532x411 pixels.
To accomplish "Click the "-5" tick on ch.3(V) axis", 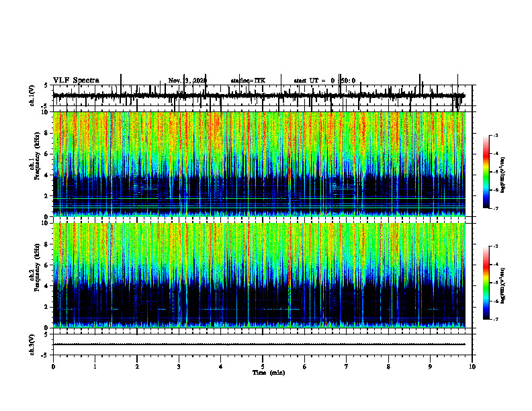I will coord(45,355).
